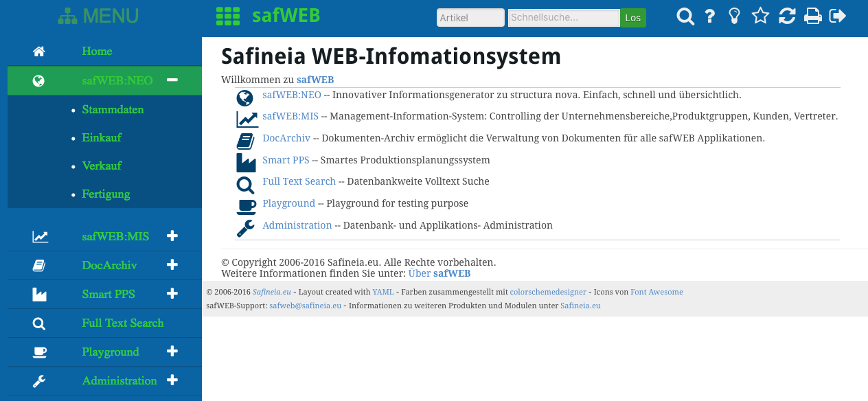Select Stammdaten submenu item

tap(113, 109)
